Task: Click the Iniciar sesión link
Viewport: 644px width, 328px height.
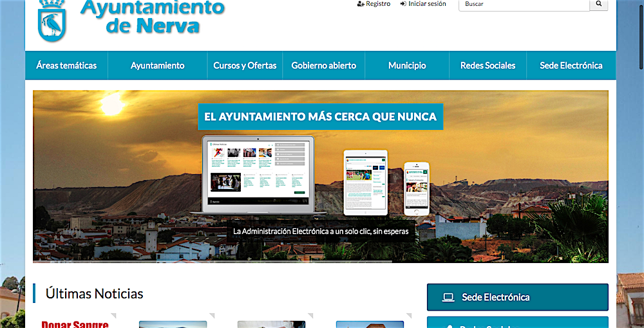Action: [423, 4]
